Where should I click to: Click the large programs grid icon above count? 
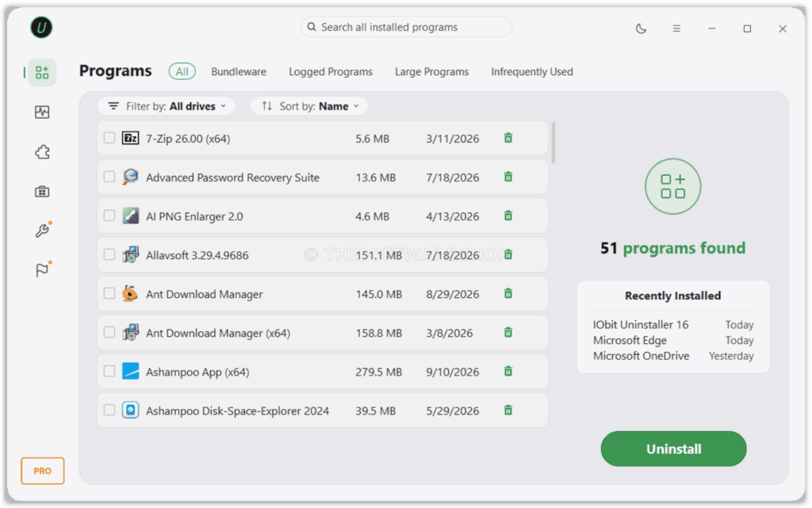[672, 186]
